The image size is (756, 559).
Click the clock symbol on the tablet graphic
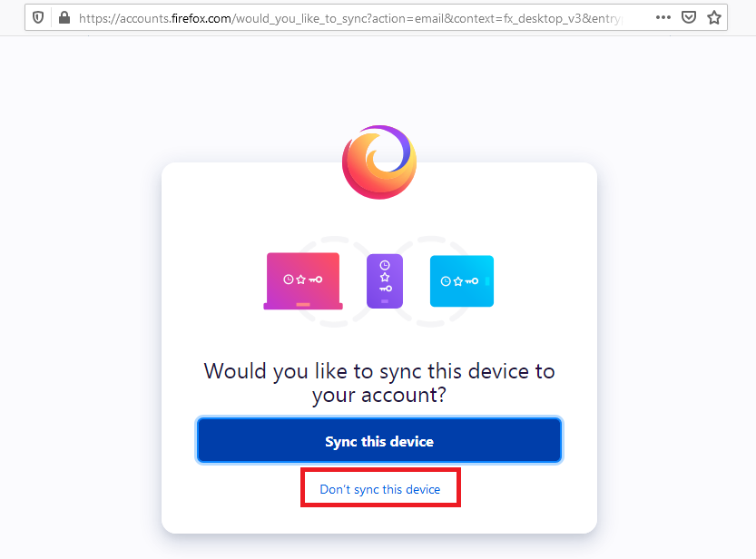click(447, 281)
